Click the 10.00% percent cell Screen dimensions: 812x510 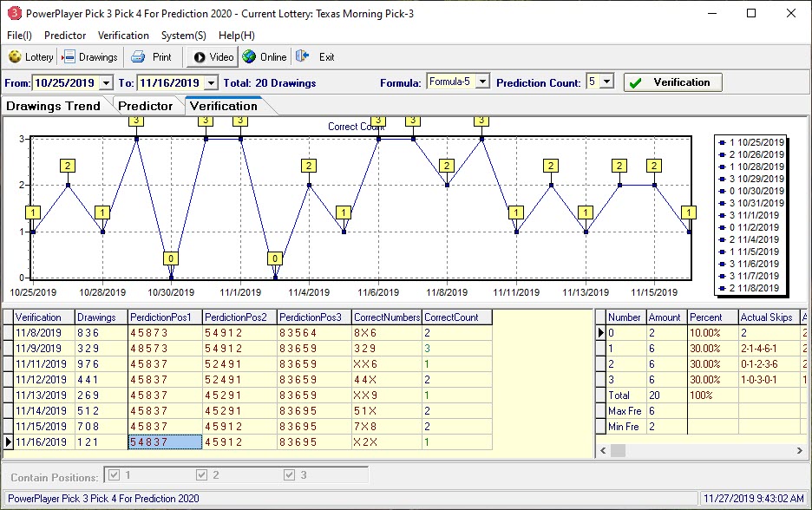712,333
